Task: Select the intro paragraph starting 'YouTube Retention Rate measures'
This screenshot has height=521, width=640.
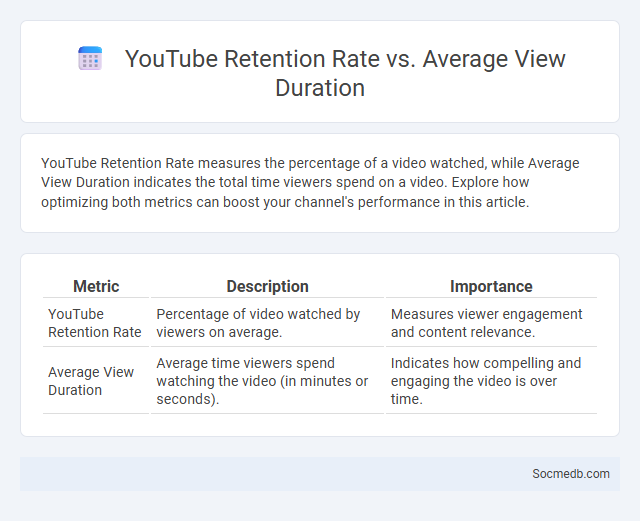Action: click(310, 183)
